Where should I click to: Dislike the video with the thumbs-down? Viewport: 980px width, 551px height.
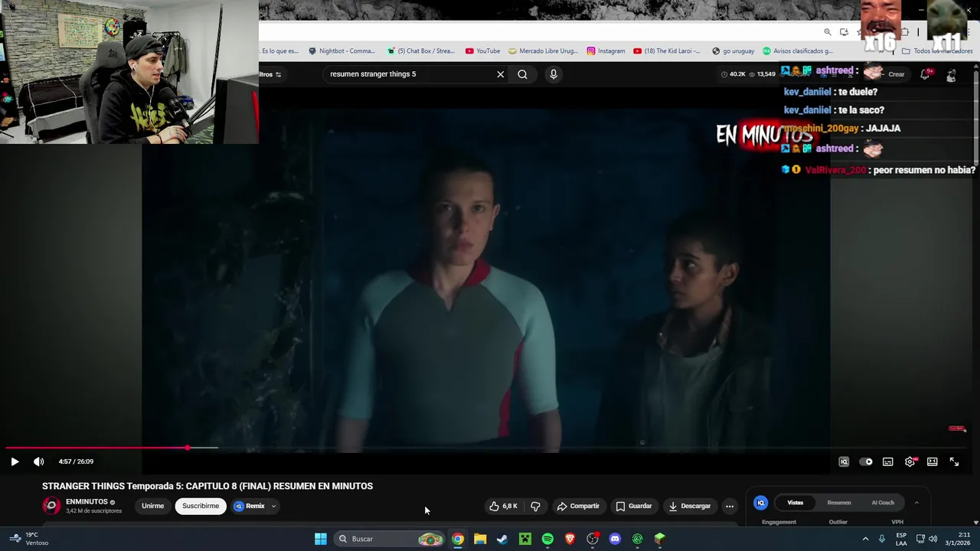[x=535, y=506]
